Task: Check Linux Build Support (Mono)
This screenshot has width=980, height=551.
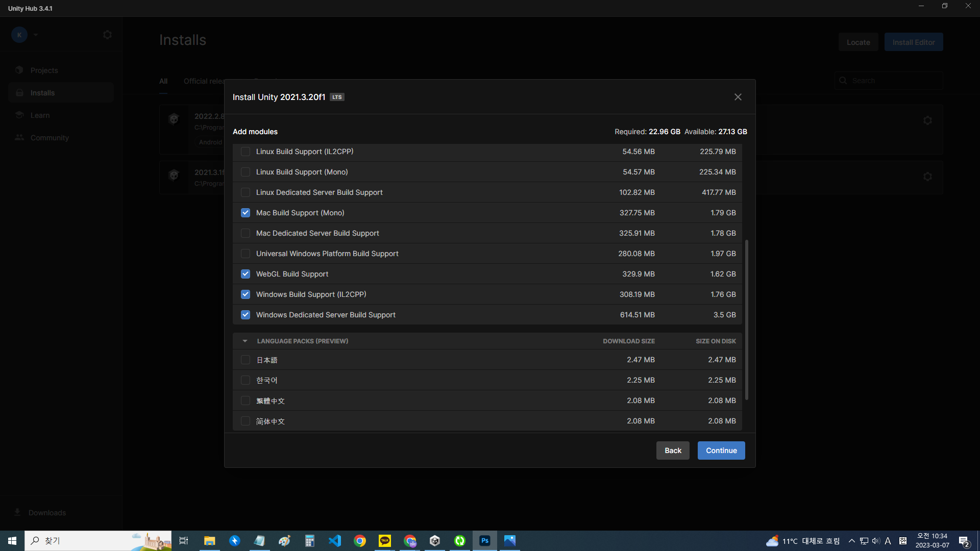Action: 246,172
